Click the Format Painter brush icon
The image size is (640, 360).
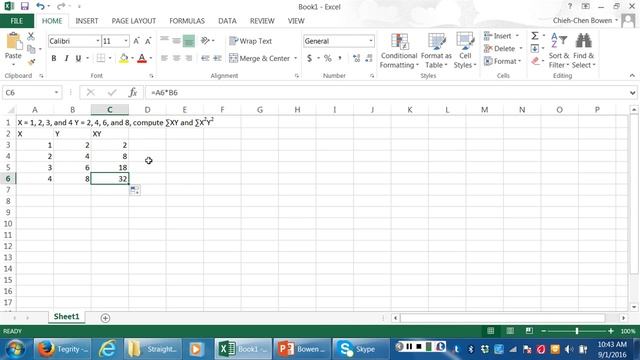tap(31, 62)
